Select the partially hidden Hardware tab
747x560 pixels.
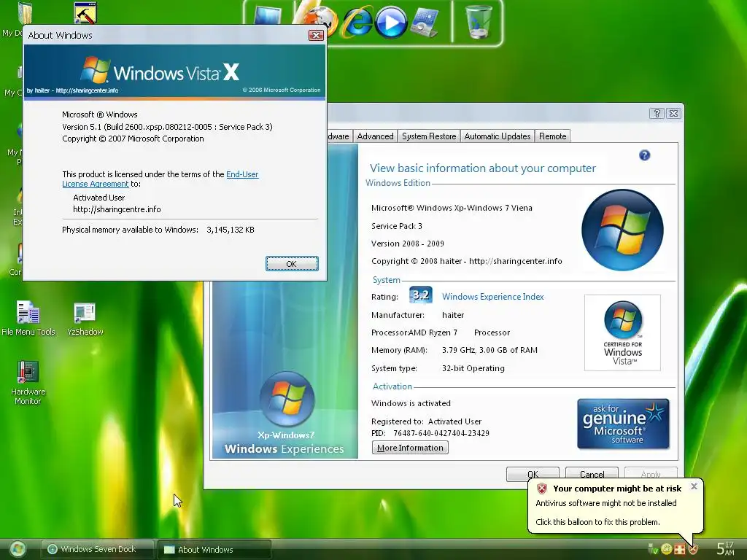pyautogui.click(x=339, y=136)
